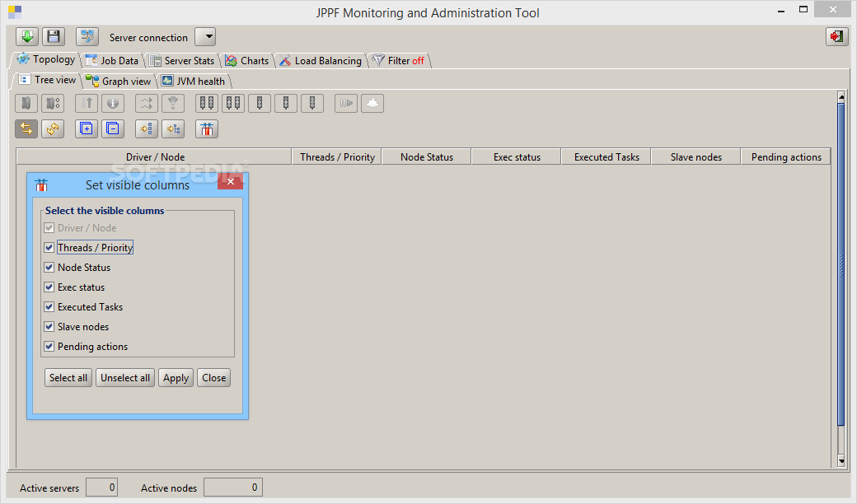Click the Close button in dialog
The width and height of the screenshot is (857, 504).
(x=213, y=378)
